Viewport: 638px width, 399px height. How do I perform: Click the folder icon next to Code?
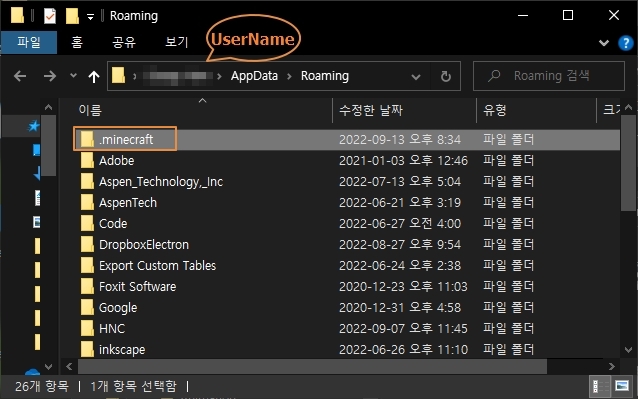[x=87, y=224]
